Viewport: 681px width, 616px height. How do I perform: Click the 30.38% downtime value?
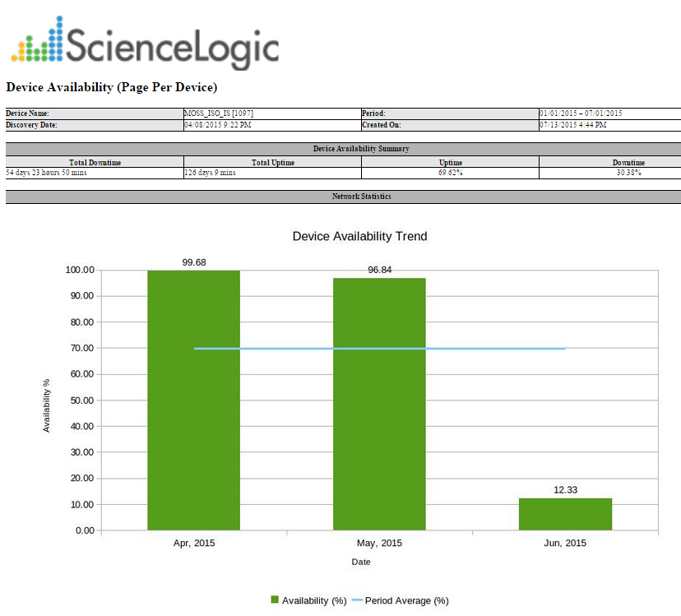point(628,173)
